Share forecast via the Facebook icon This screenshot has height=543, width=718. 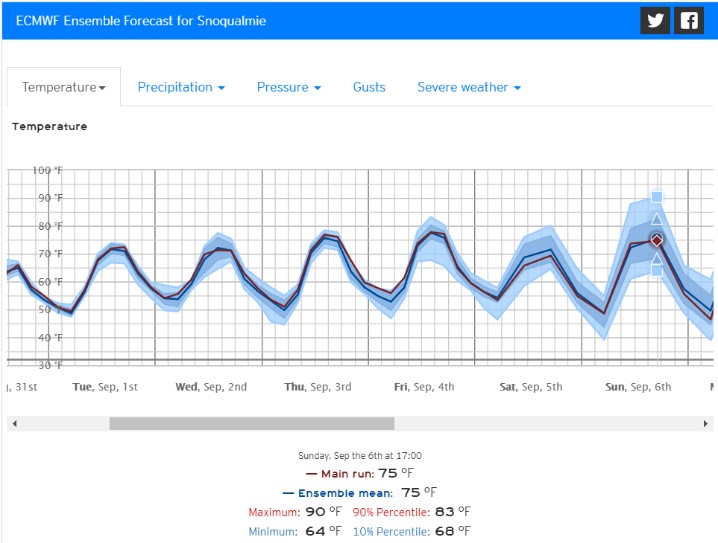(689, 21)
